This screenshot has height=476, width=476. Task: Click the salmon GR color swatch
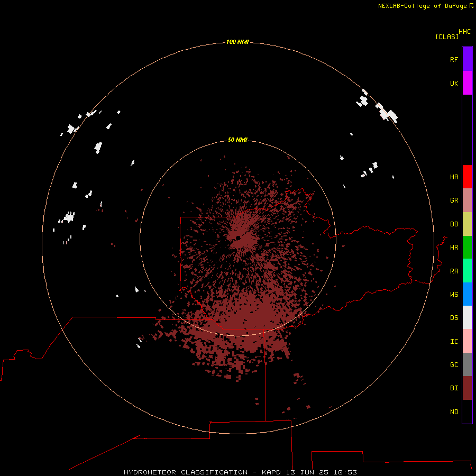[467, 200]
